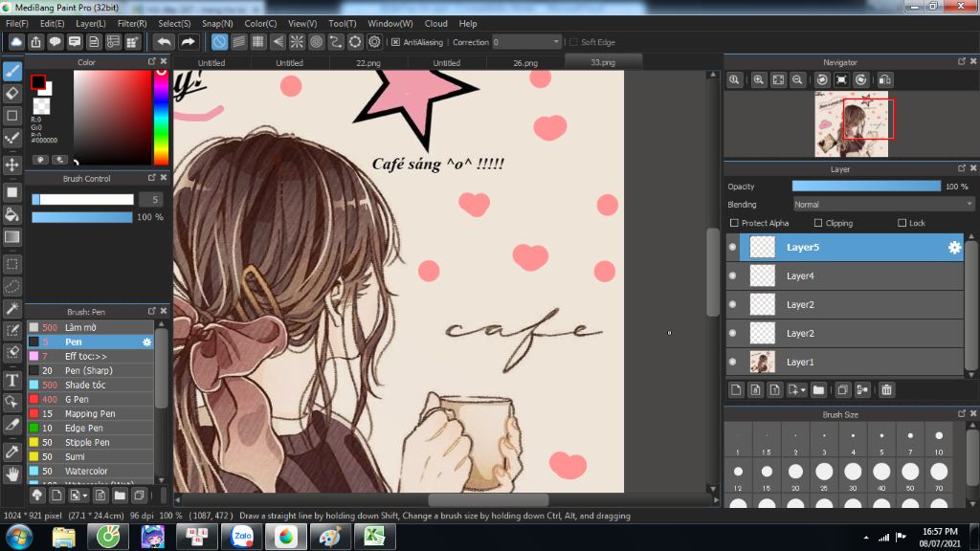
Task: Select the Move tool
Action: pyautogui.click(x=12, y=165)
